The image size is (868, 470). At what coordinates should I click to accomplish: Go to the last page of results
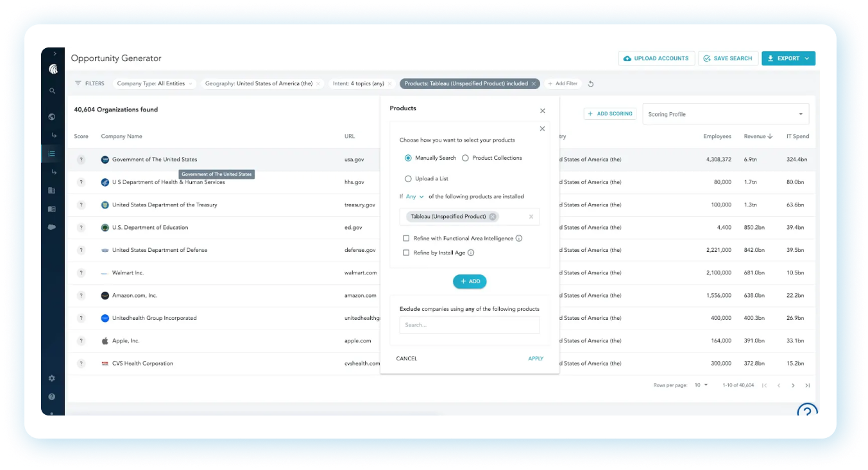pyautogui.click(x=808, y=385)
